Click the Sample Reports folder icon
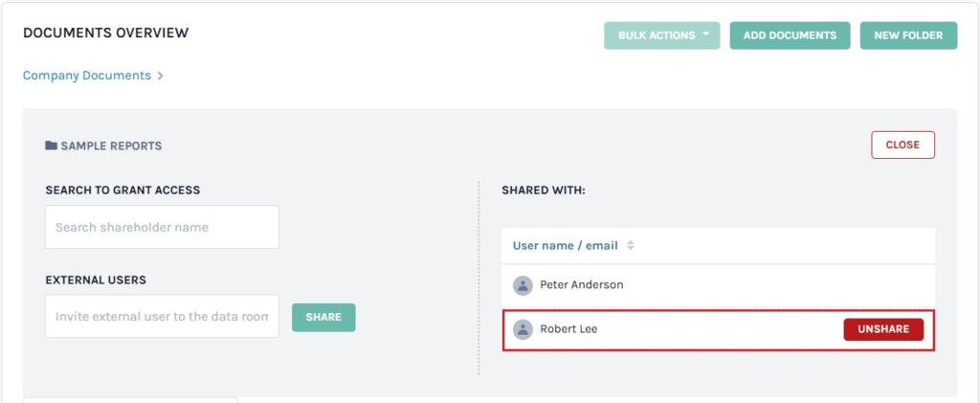 51,146
